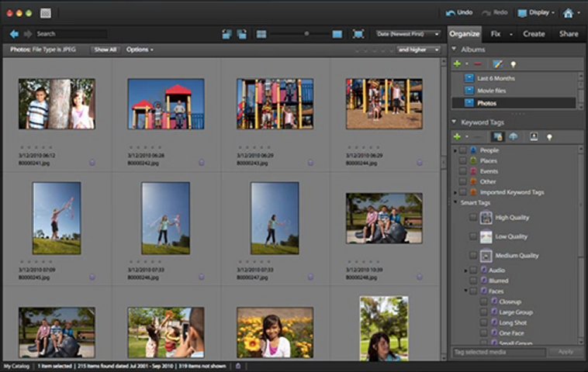Viewport: 588px width, 372px height.
Task: Click the tag cloud view icon
Action: pos(513,136)
